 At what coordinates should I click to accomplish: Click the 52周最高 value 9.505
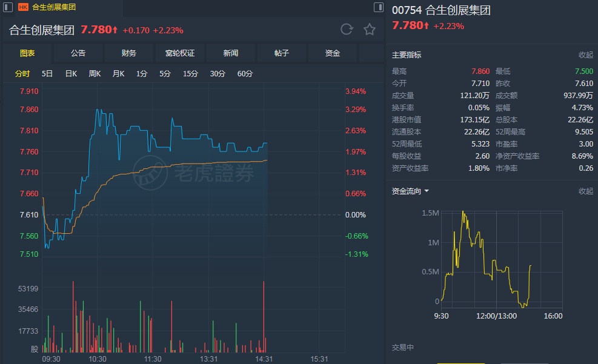pos(584,132)
